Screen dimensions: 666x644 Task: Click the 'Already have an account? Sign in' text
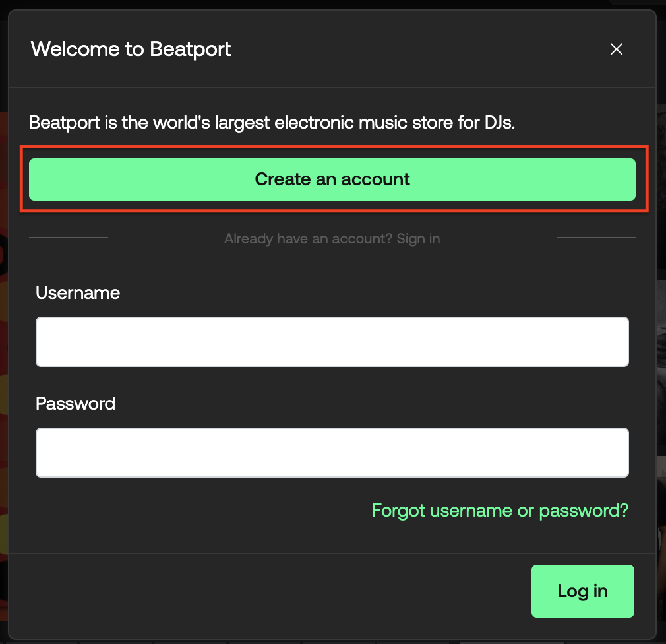click(332, 239)
